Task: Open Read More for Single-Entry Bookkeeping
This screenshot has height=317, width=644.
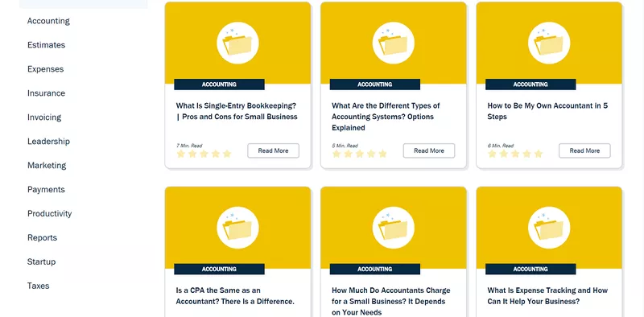Action: 273,150
